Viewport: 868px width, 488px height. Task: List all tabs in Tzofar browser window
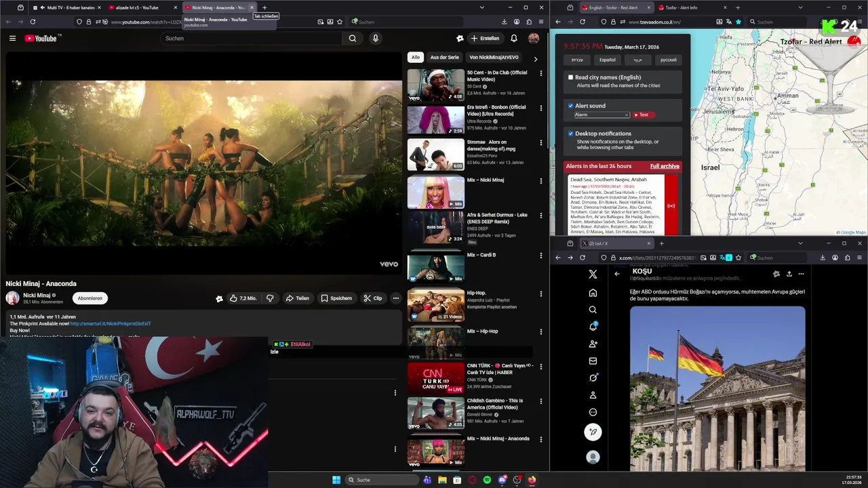[x=800, y=7]
